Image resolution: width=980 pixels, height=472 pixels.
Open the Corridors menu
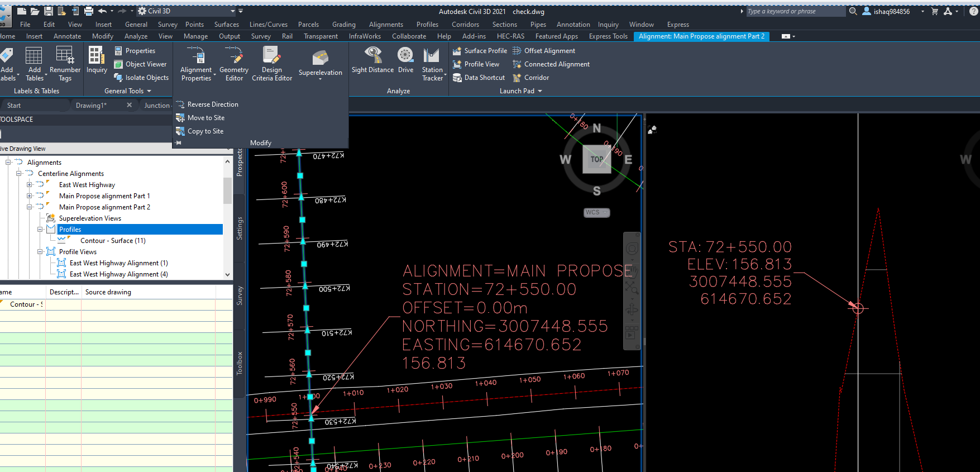[x=465, y=25]
